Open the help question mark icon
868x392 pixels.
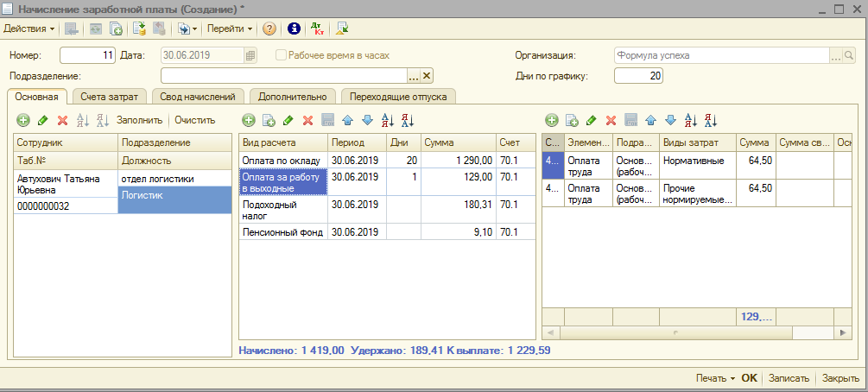pyautogui.click(x=269, y=28)
